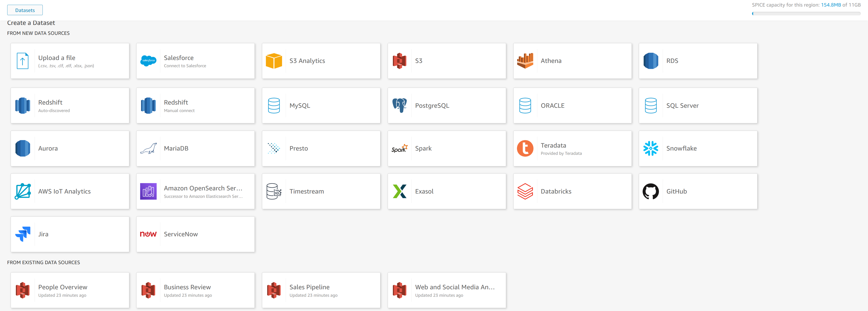Click the red Databricks layers icon
The height and width of the screenshot is (311, 868).
525,191
